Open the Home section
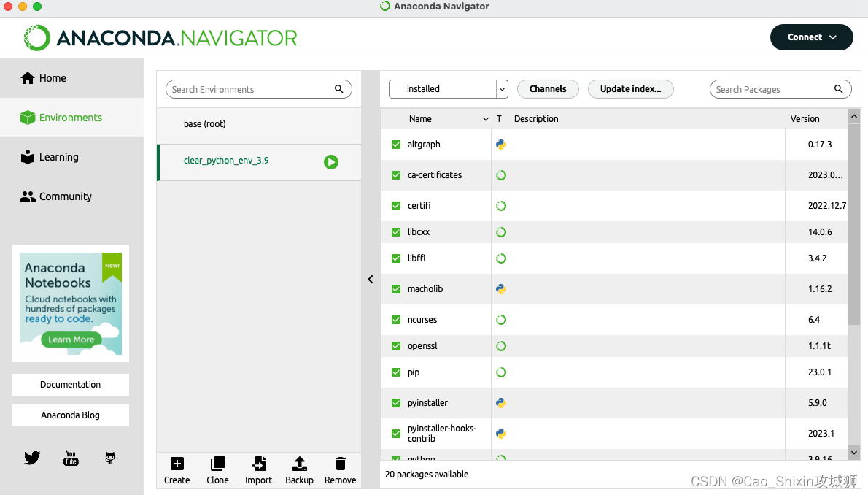 coord(71,78)
